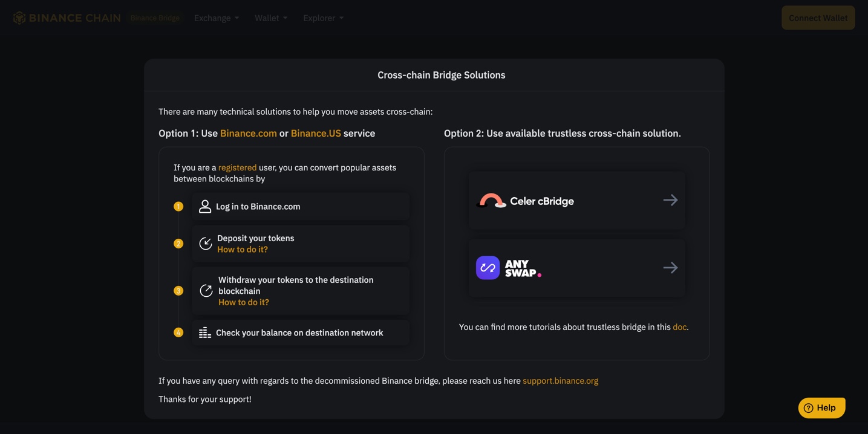The image size is (868, 434).
Task: Click the AnySwap purple logo icon
Action: (x=488, y=268)
